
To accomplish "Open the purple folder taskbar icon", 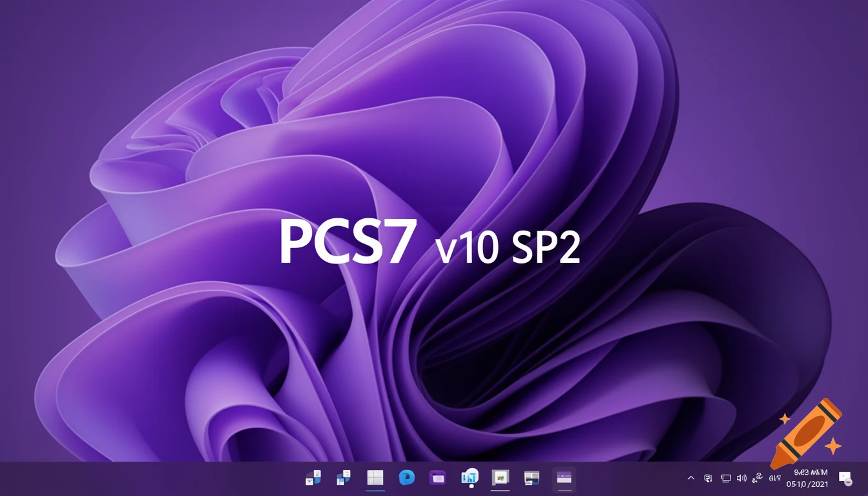I will click(x=438, y=478).
